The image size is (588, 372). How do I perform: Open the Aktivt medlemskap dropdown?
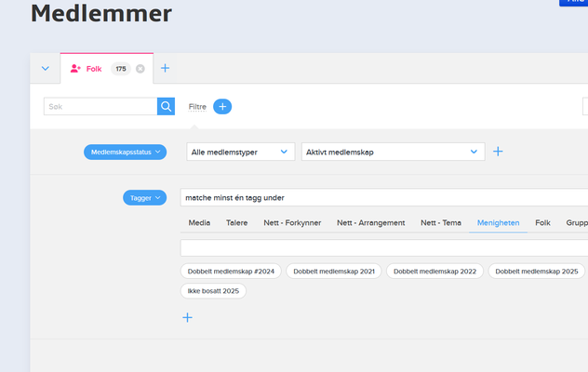click(x=393, y=152)
